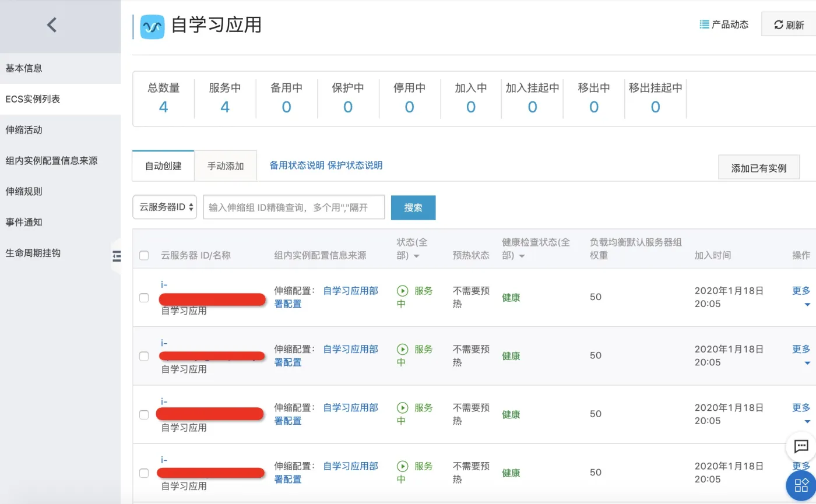Click the 添加已有实例 button
816x504 pixels.
[758, 168]
